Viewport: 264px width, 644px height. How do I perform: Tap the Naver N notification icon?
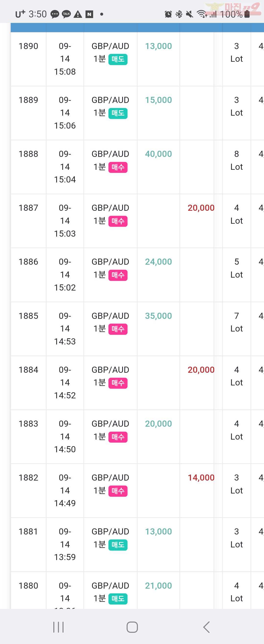tap(89, 14)
